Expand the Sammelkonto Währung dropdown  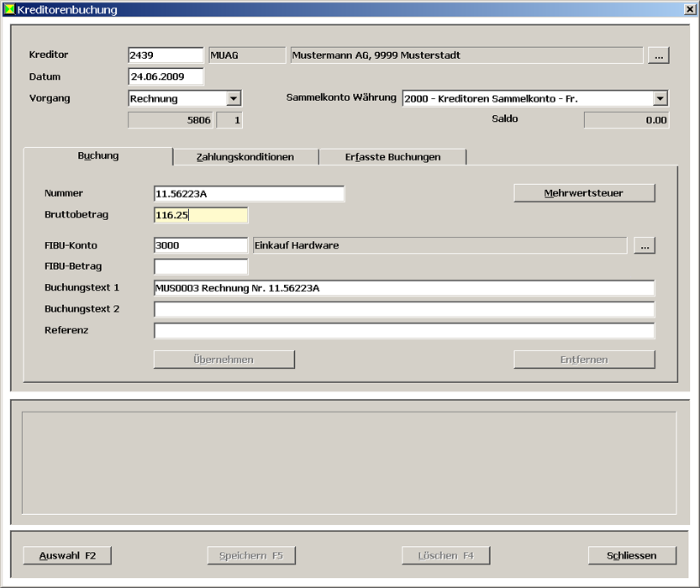[x=661, y=98]
